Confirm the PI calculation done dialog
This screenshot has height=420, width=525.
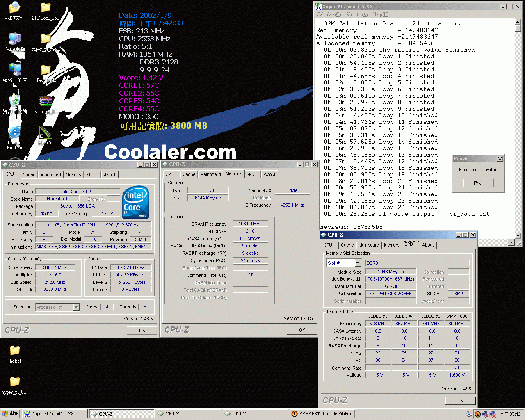tap(479, 183)
